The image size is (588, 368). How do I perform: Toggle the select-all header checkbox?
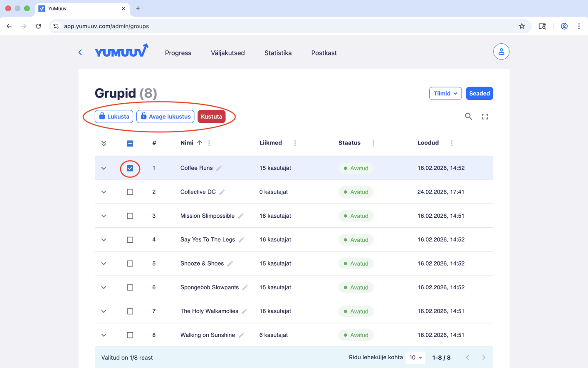tap(130, 143)
